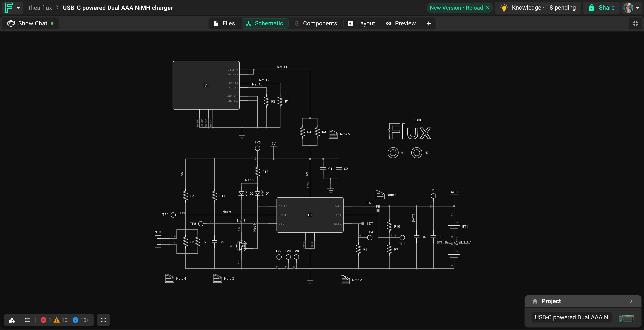Dismiss the New Version notification
Viewport: 644px width, 330px height.
(487, 8)
